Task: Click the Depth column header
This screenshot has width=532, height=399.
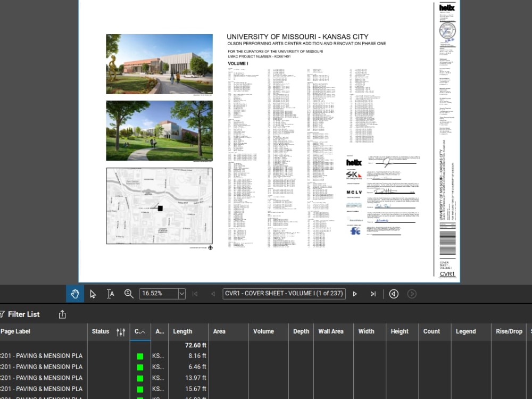Action: pyautogui.click(x=301, y=331)
